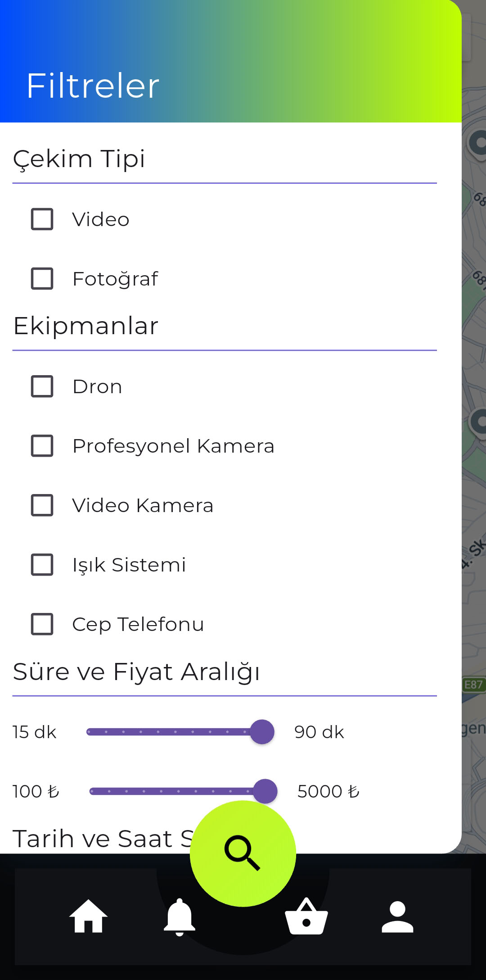The height and width of the screenshot is (980, 486).
Task: Open notifications with the bell icon
Action: pyautogui.click(x=180, y=917)
